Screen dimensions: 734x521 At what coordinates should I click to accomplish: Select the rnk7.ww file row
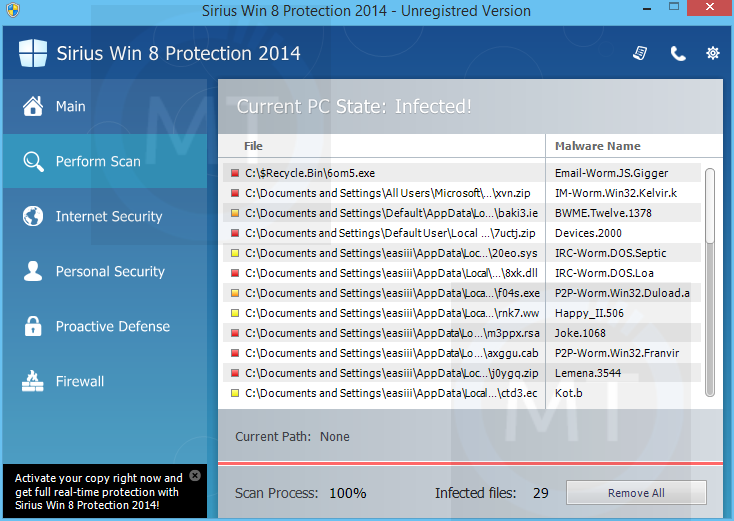coord(461,313)
